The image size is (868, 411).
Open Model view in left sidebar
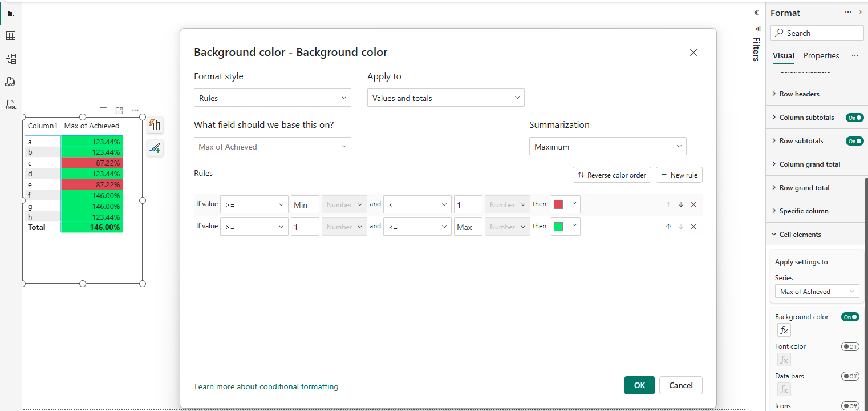[x=11, y=59]
